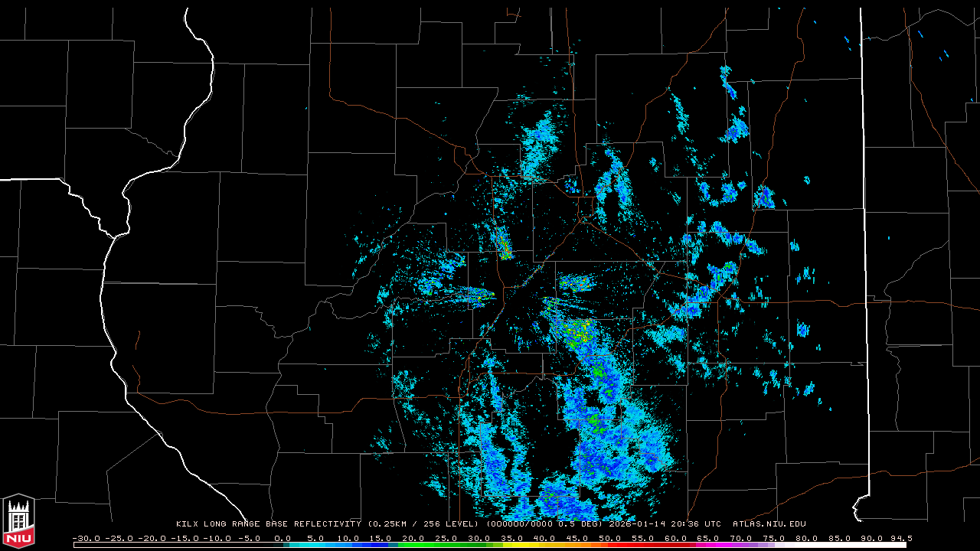Click the 75.0 label on reflectivity legend
Viewport: 980px width, 551px height.
tap(774, 538)
